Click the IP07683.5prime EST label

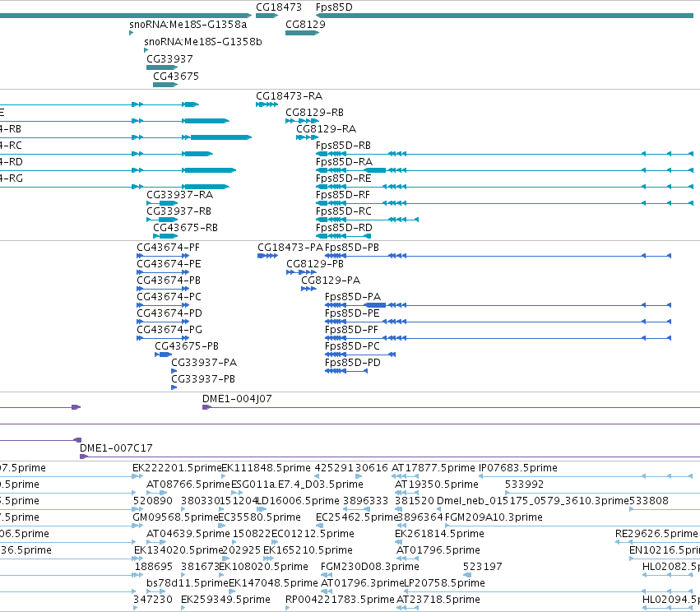[518, 468]
